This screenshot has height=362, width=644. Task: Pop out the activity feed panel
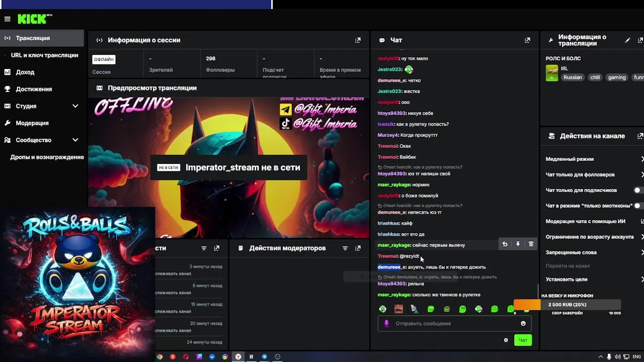pos(216,248)
